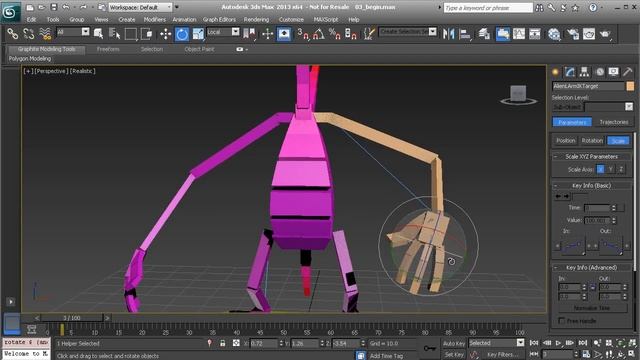Screen dimensions: 640x360
Task: Open Rendered Frame Window icon
Action: [x=589, y=33]
